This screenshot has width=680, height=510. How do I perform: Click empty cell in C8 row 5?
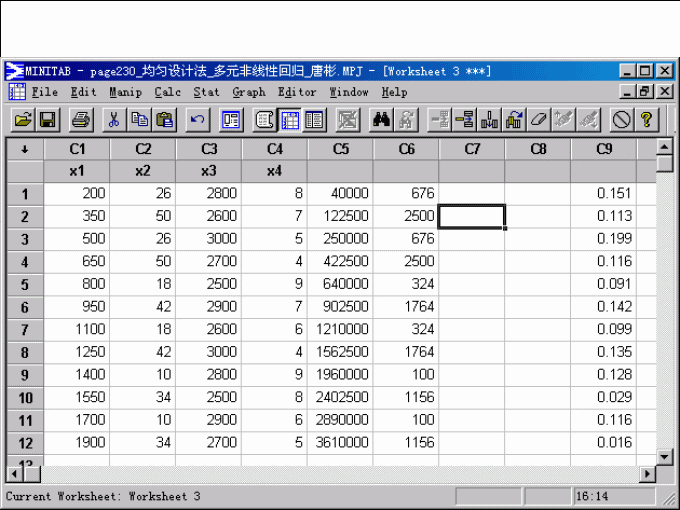click(537, 284)
